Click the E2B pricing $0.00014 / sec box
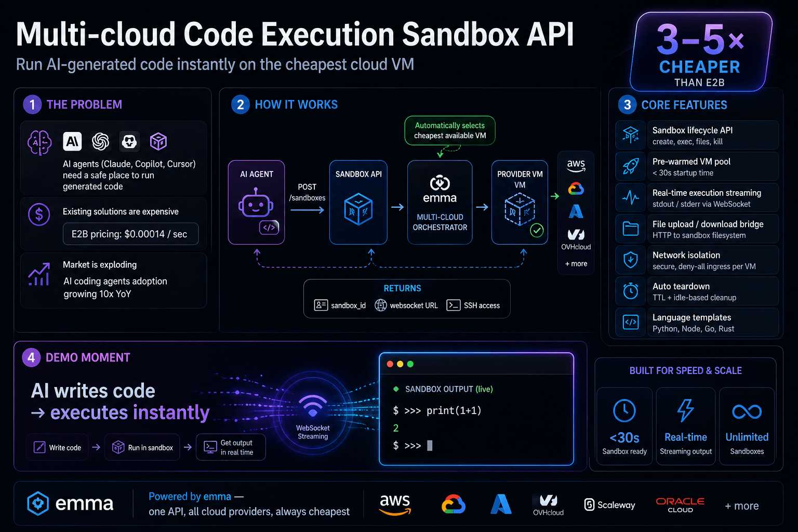The width and height of the screenshot is (798, 532). pyautogui.click(x=130, y=234)
